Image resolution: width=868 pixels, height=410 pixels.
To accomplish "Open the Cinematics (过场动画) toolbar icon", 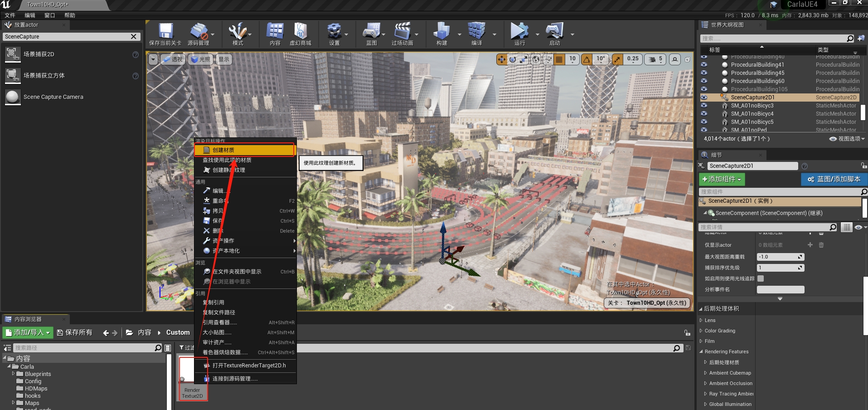I will [402, 32].
